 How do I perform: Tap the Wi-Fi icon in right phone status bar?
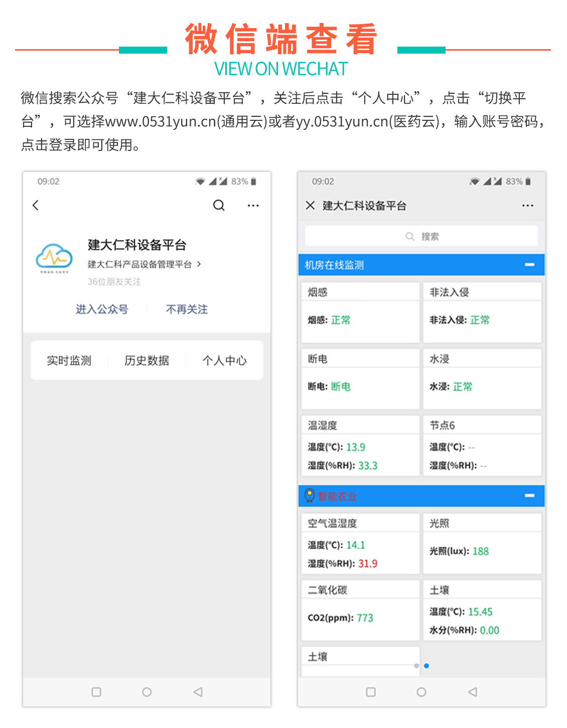point(474,181)
